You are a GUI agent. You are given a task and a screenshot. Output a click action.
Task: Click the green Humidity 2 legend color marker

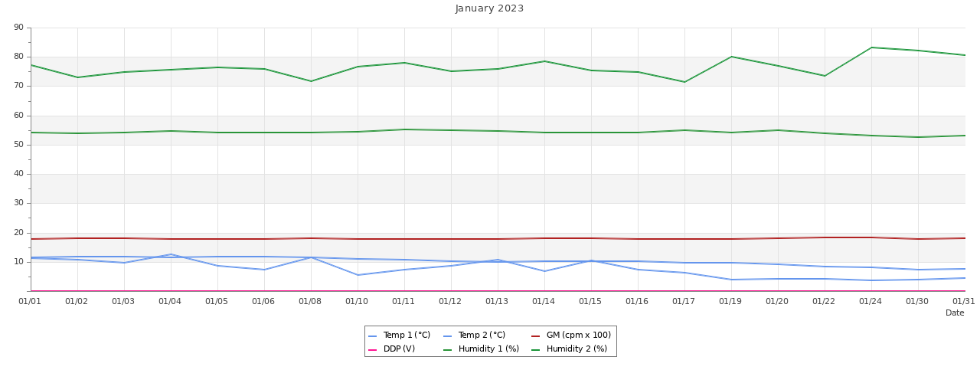tap(536, 350)
